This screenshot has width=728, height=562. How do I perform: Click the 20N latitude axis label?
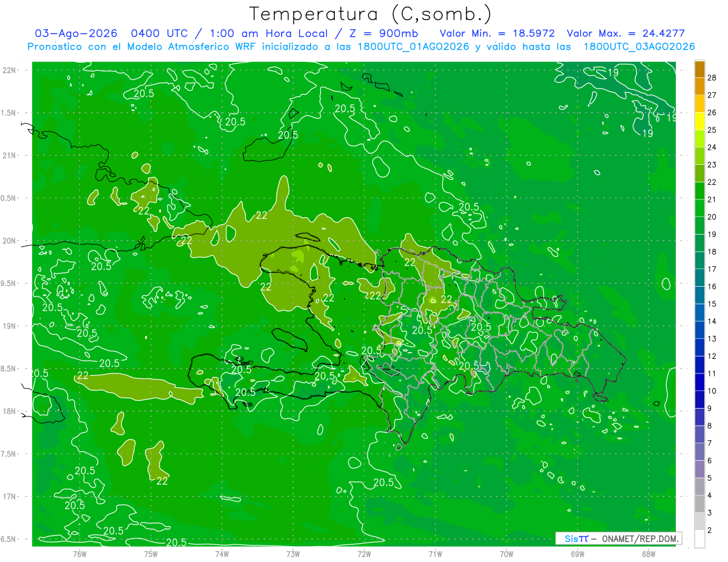click(x=10, y=241)
